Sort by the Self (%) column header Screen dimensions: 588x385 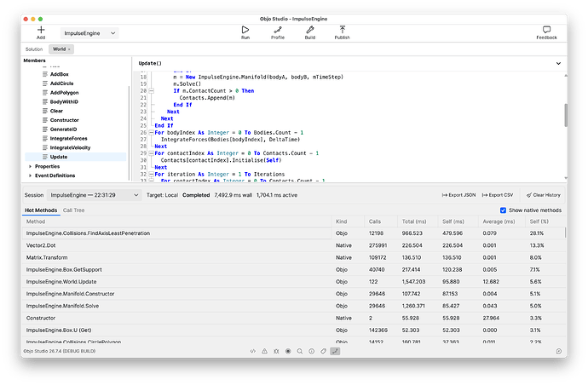tap(545, 221)
